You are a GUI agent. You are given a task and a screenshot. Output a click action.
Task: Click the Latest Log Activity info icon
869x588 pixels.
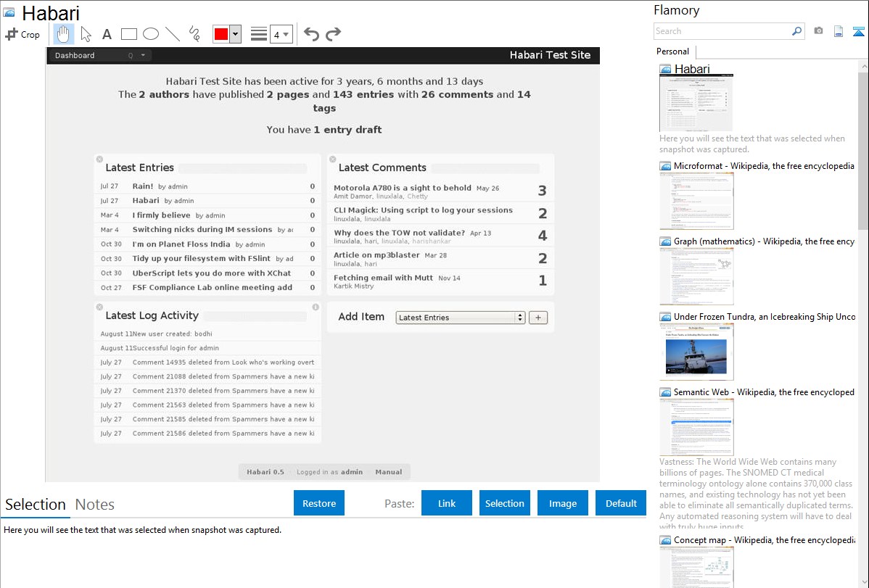[x=316, y=307]
